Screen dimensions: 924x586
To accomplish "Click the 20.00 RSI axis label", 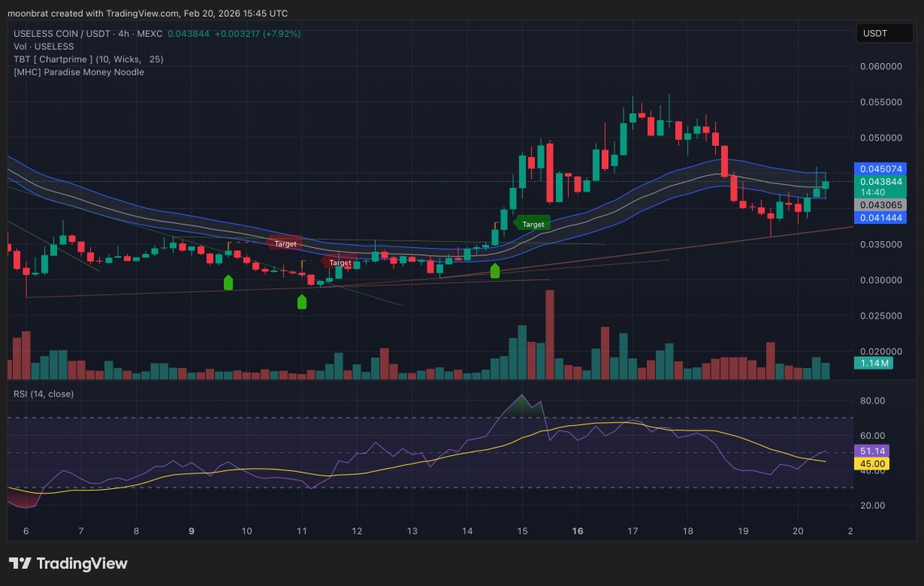I will 872,505.
